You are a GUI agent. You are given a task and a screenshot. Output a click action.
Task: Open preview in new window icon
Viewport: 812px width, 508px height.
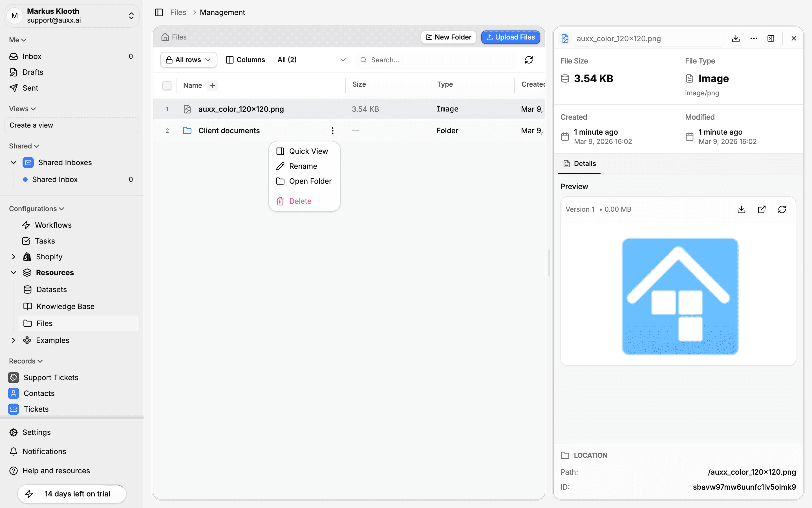(x=762, y=209)
